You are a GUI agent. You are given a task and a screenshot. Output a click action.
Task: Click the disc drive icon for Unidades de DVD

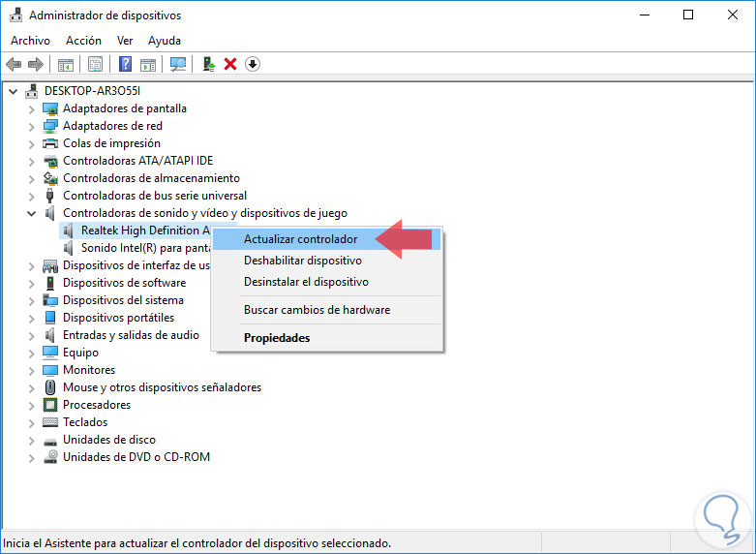coord(50,457)
